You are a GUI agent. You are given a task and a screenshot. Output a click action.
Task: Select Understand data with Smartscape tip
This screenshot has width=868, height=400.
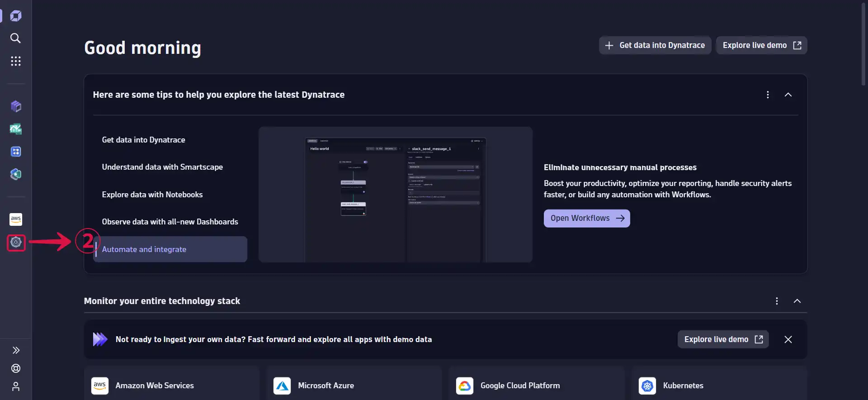point(170,167)
